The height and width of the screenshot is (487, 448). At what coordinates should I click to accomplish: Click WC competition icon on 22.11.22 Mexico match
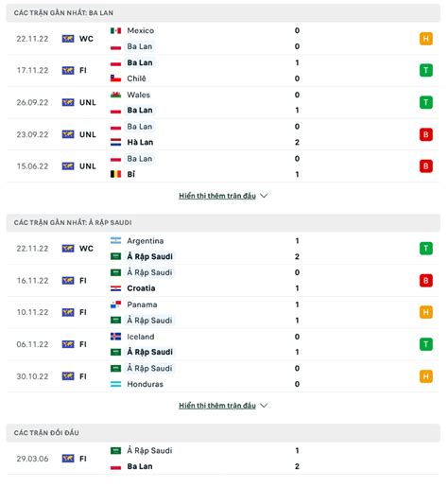(68, 39)
